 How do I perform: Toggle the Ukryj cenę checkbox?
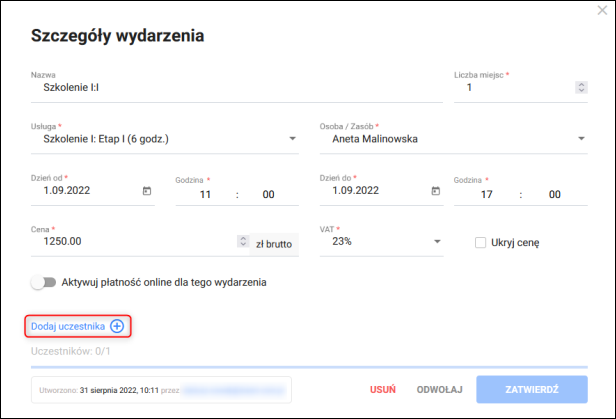click(x=481, y=242)
